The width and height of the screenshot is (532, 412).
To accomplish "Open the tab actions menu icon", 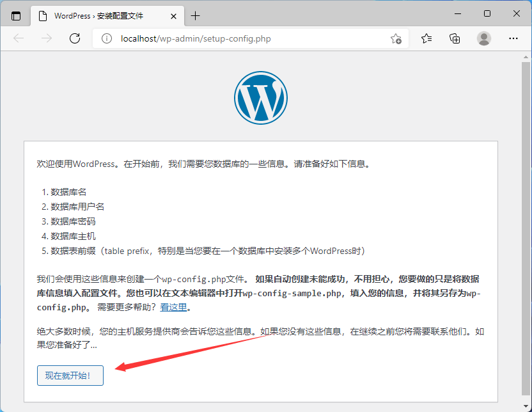I will coord(16,16).
